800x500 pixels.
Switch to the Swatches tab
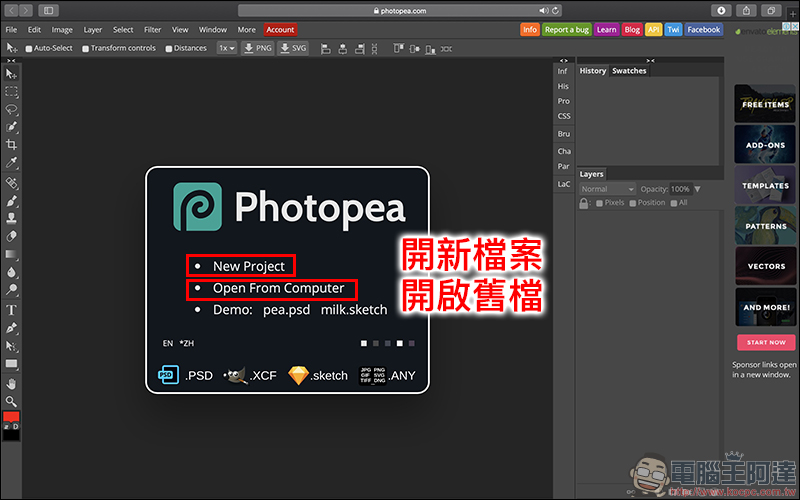click(629, 71)
